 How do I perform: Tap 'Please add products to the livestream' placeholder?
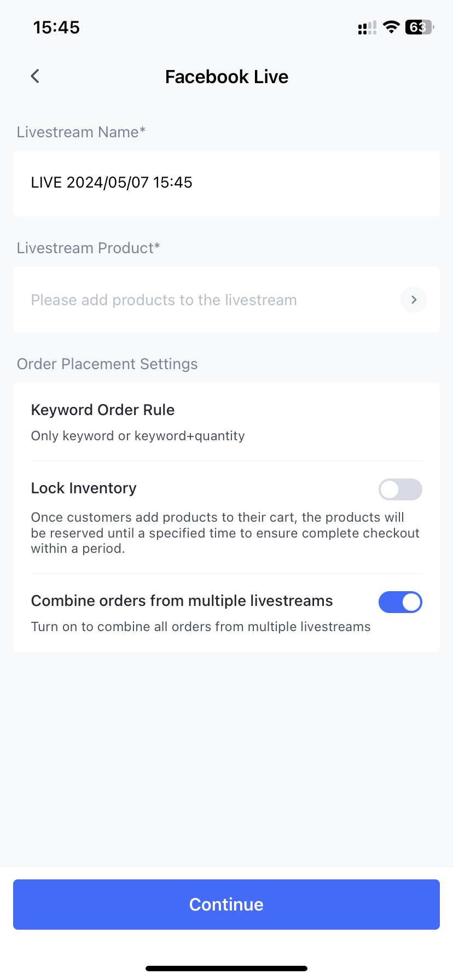[x=164, y=300]
